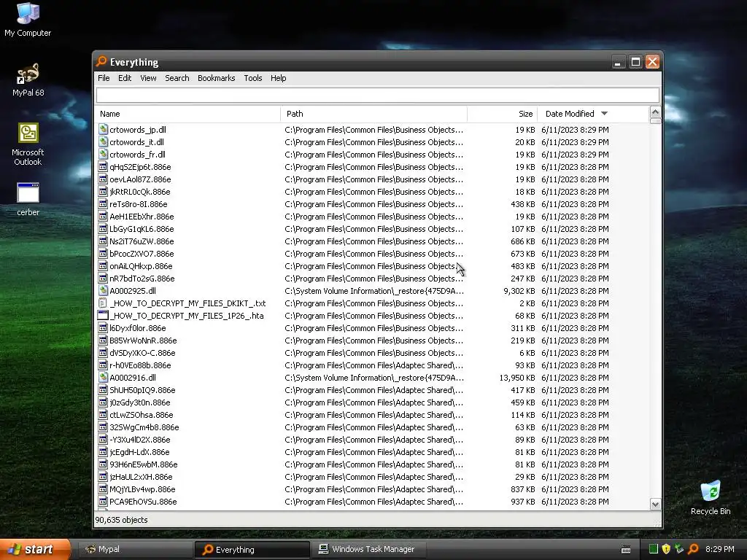The width and height of the screenshot is (747, 560).
Task: Open the File menu
Action: [104, 78]
